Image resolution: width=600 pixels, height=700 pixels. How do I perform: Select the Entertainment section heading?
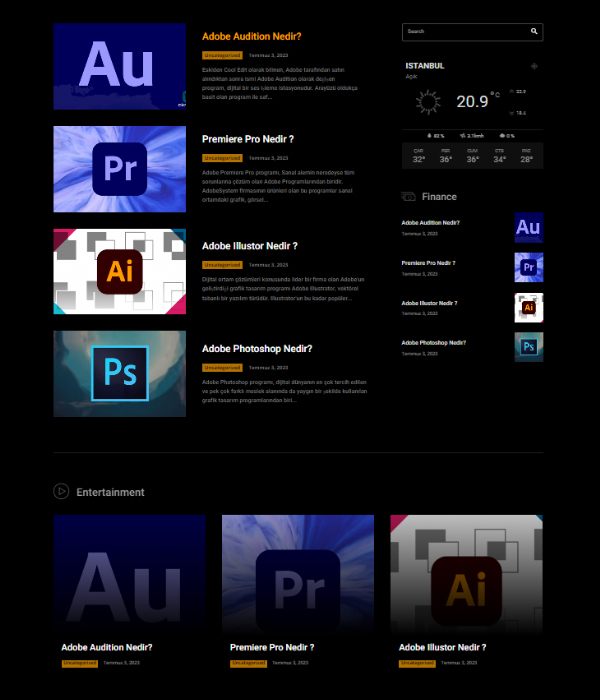[x=110, y=492]
